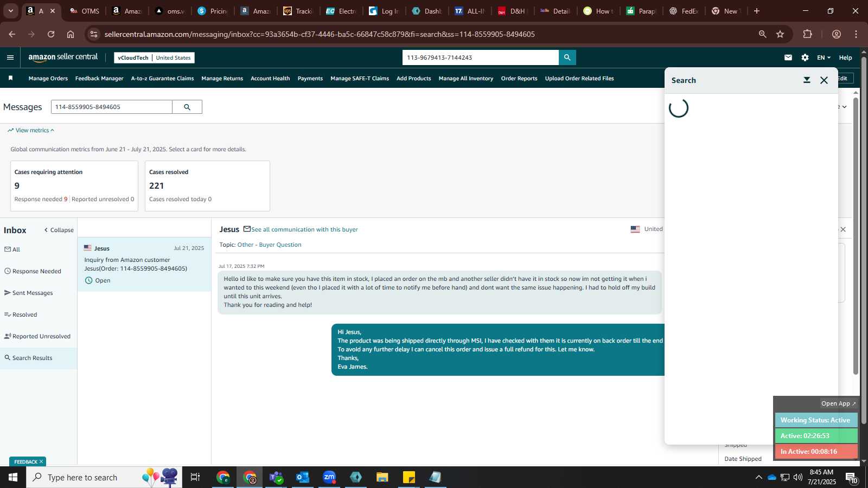Click the Messages order ID search field
The width and height of the screenshot is (868, 488).
point(112,107)
